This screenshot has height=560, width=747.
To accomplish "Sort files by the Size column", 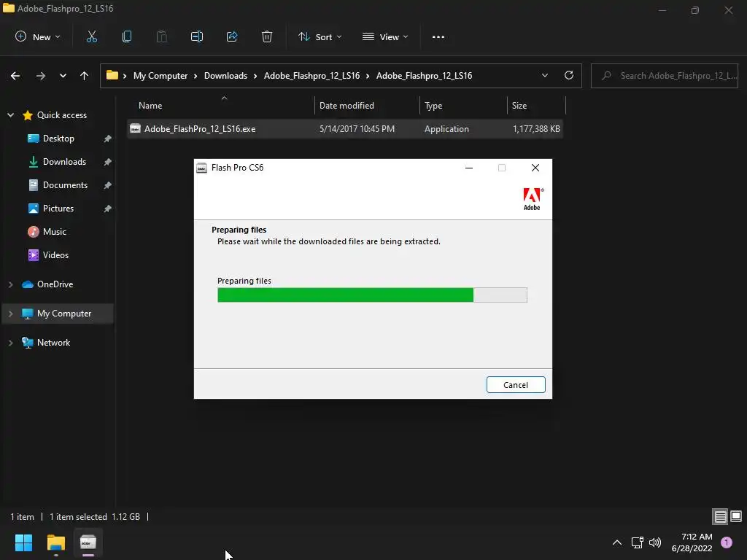I will click(x=536, y=106).
